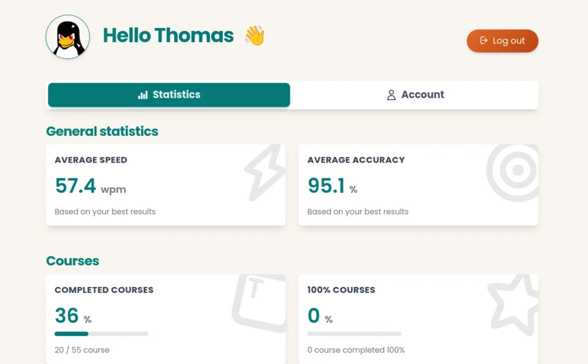Select the Statistics tab
Viewport: 588px width, 364px height.
(169, 95)
